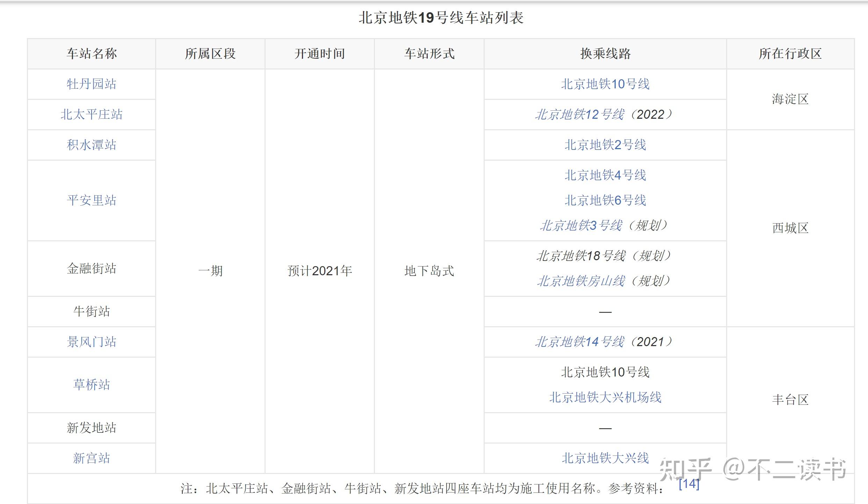Click the 北京地铁4号线 link
The image size is (868, 504).
point(605,175)
